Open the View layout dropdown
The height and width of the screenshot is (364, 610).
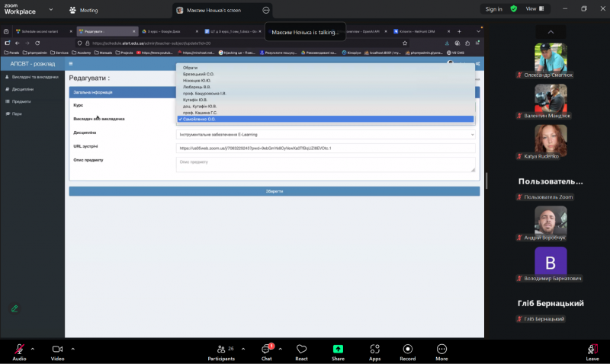point(535,9)
